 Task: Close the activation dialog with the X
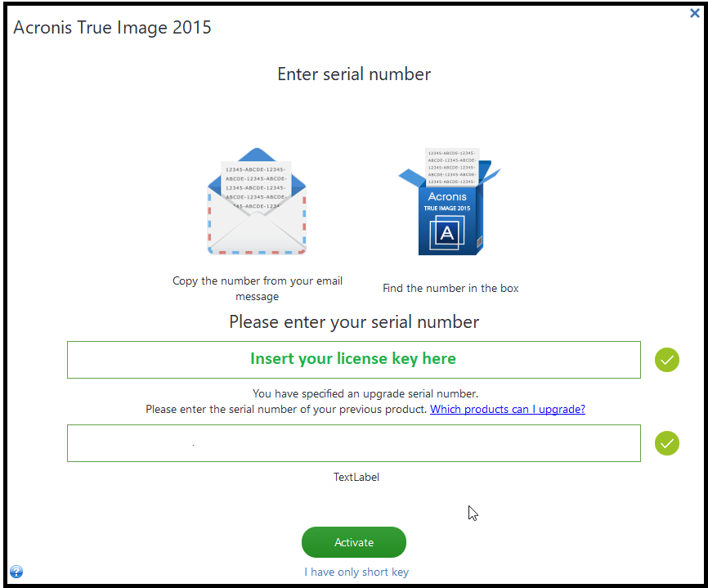pos(694,13)
